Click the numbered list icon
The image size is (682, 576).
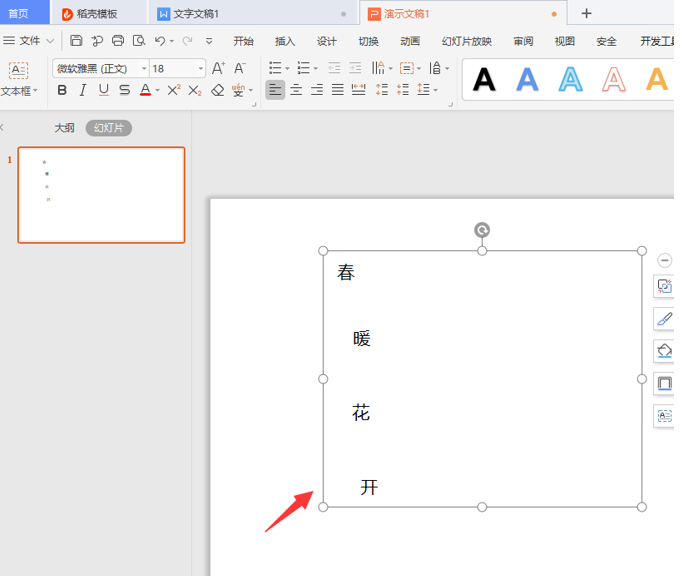pos(304,68)
